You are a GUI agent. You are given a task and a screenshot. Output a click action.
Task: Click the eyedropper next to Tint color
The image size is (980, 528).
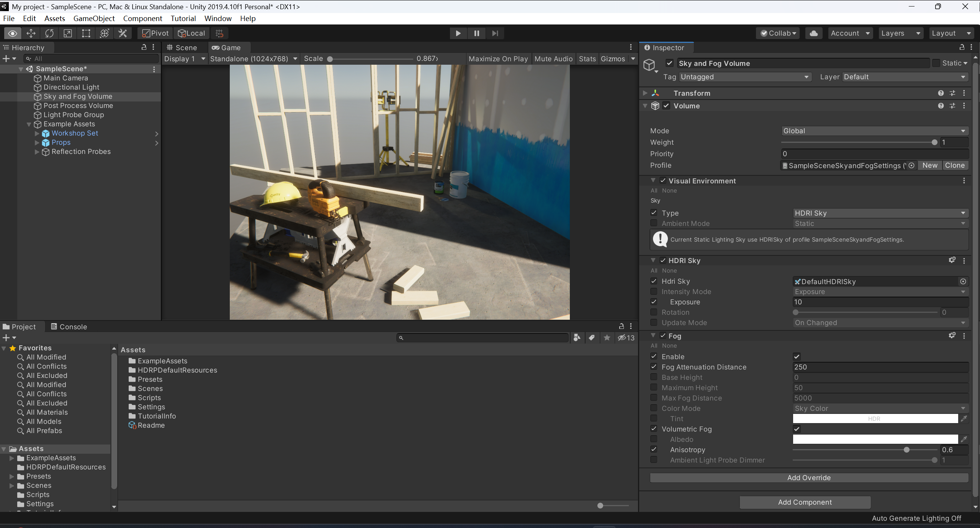964,418
